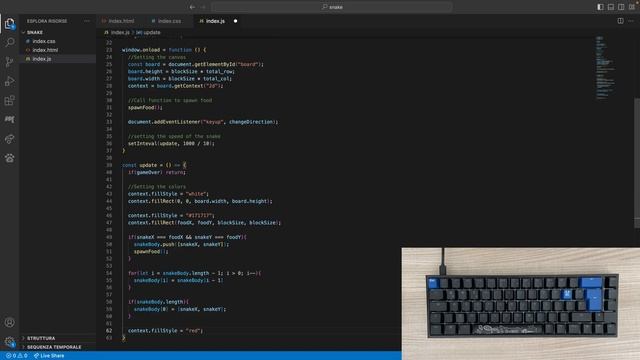Start Live Share from status bar

coord(49,356)
